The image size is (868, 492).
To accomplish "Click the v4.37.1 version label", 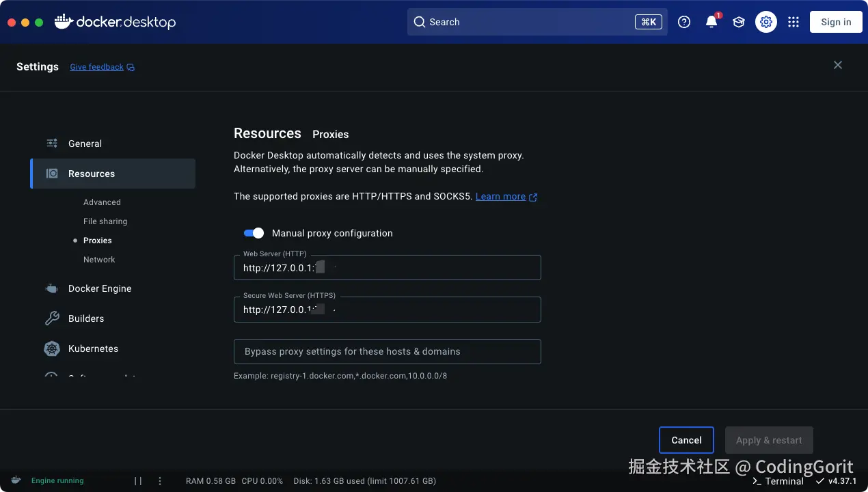I will click(842, 481).
